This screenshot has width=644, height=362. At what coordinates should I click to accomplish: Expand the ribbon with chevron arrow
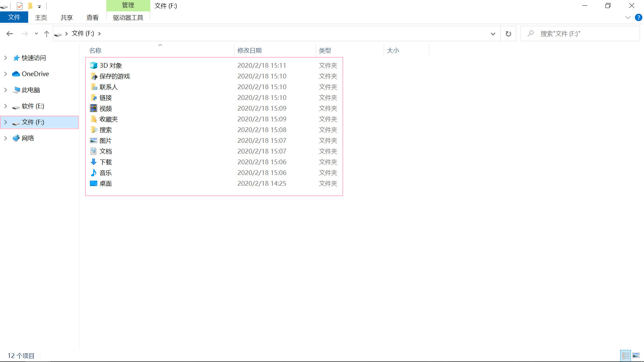pos(628,17)
